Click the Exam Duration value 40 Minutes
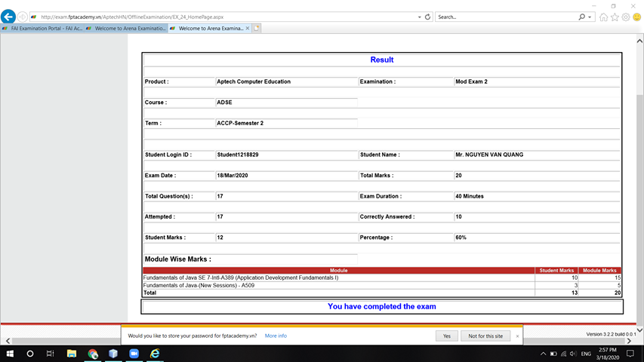Viewport: 644px width, 362px height. coord(470,196)
